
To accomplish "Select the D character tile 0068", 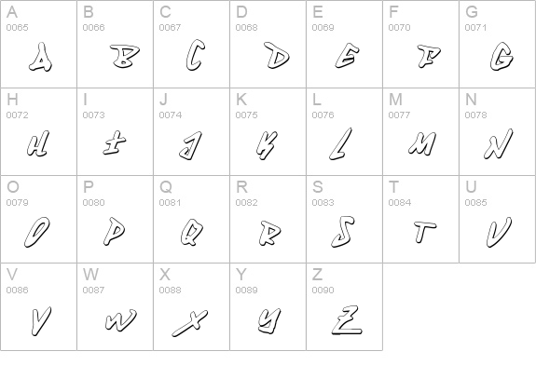I will [268, 44].
